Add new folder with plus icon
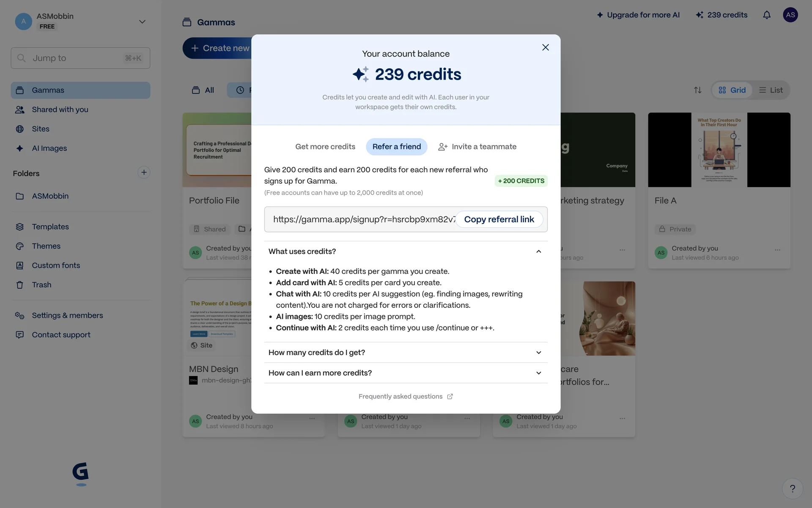812x508 pixels. tap(144, 172)
